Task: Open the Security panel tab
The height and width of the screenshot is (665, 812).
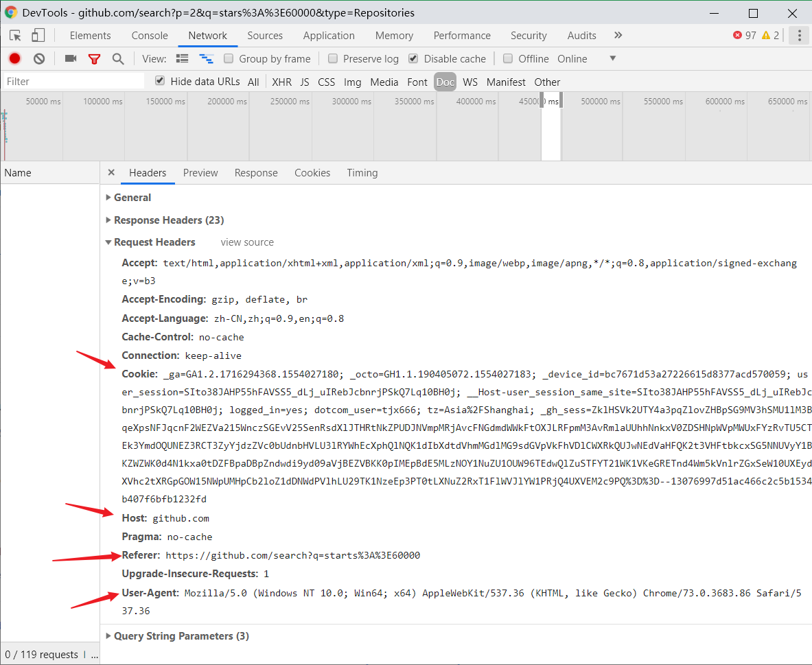Action: (529, 35)
